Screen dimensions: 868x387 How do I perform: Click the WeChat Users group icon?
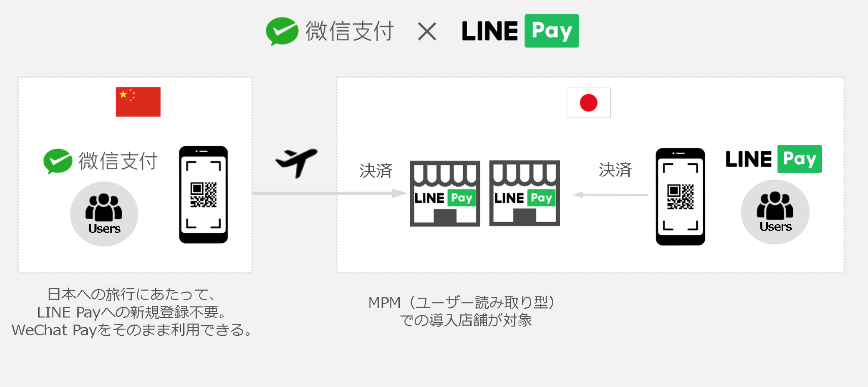pos(104,214)
